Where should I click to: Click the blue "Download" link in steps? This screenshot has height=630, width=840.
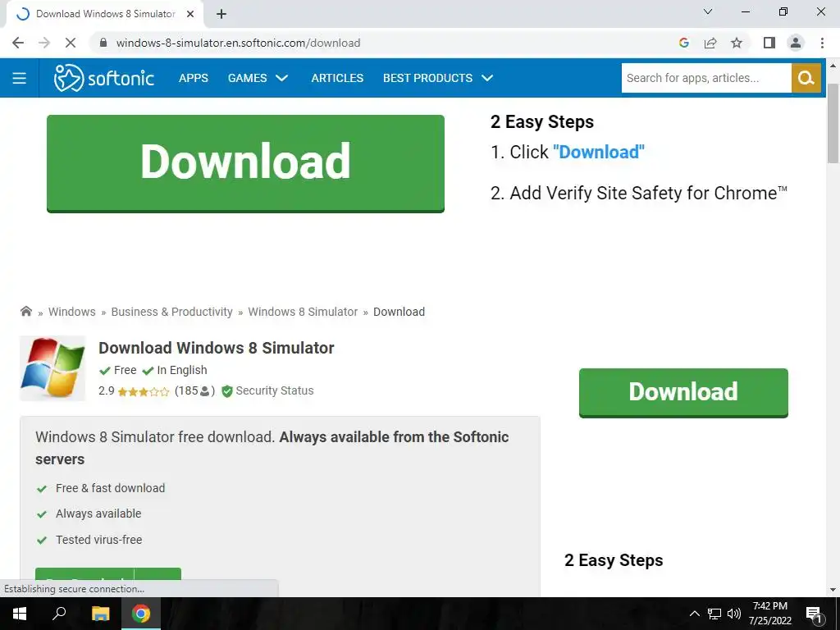pyautogui.click(x=599, y=152)
